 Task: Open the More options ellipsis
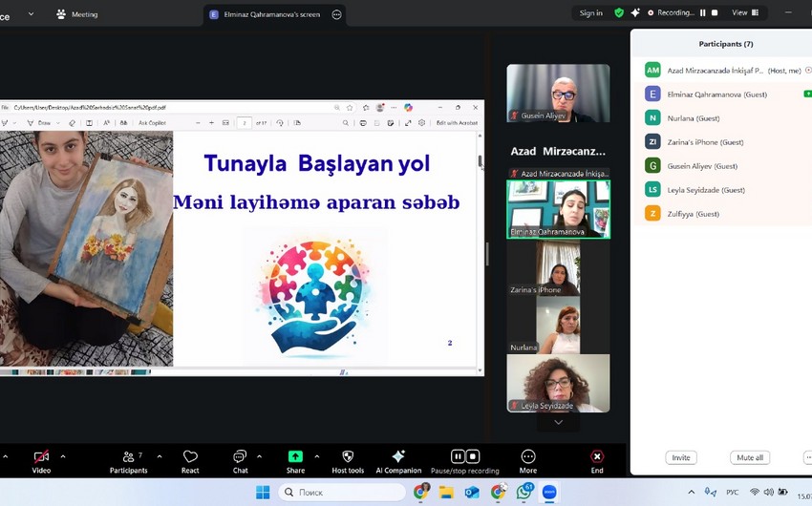(x=528, y=461)
